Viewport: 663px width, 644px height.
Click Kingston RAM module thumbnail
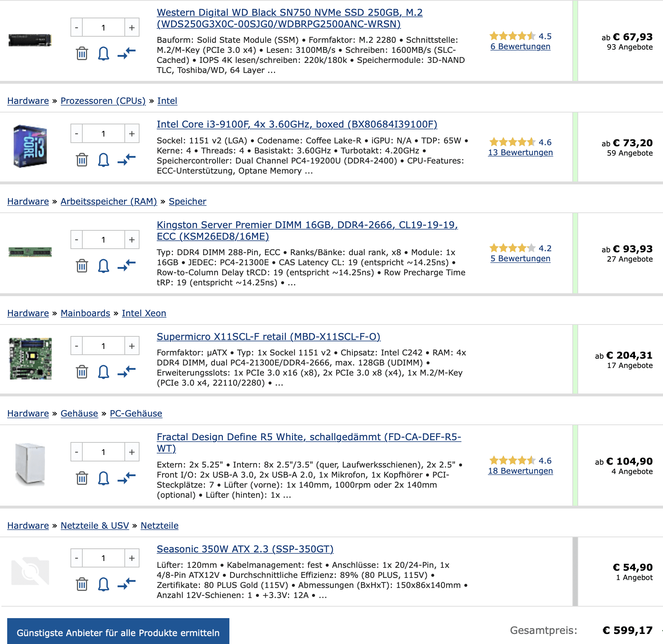[30, 252]
